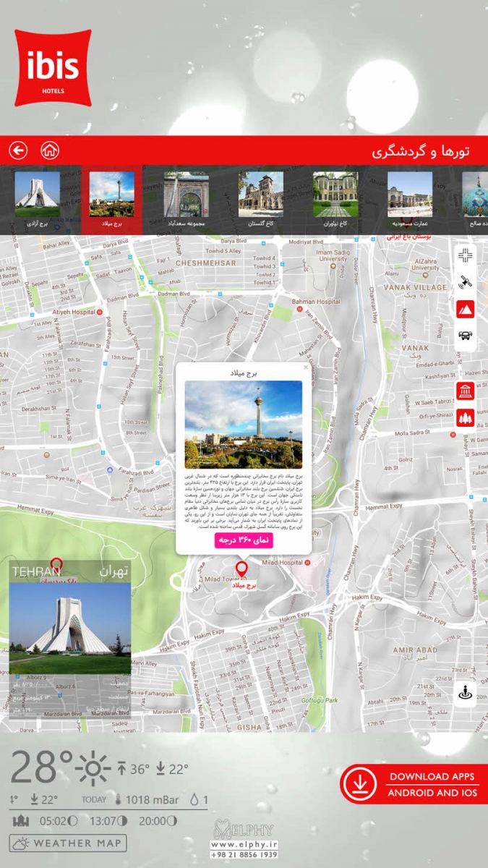Viewport: 488px width, 868px height.
Task: Select the terrain map view icon
Action: [x=466, y=309]
